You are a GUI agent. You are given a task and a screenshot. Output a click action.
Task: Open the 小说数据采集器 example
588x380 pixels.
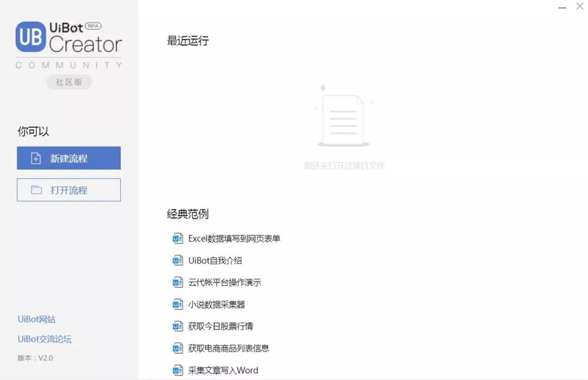pyautogui.click(x=216, y=304)
